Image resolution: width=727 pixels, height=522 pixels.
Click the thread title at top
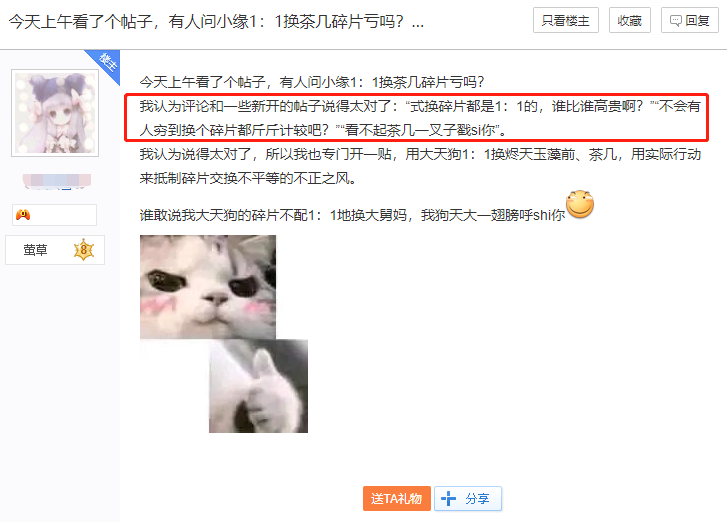[x=216, y=21]
